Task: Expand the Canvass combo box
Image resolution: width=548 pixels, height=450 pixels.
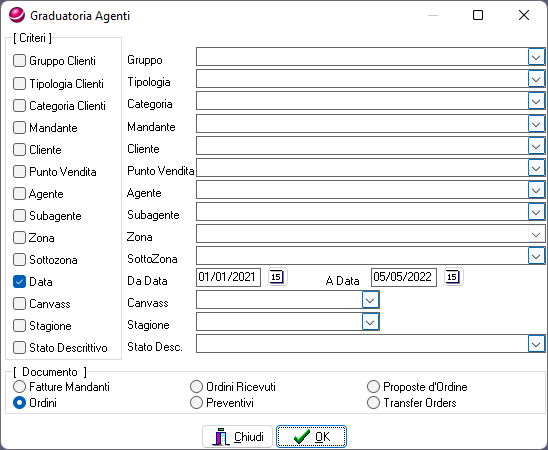Action: [x=370, y=300]
